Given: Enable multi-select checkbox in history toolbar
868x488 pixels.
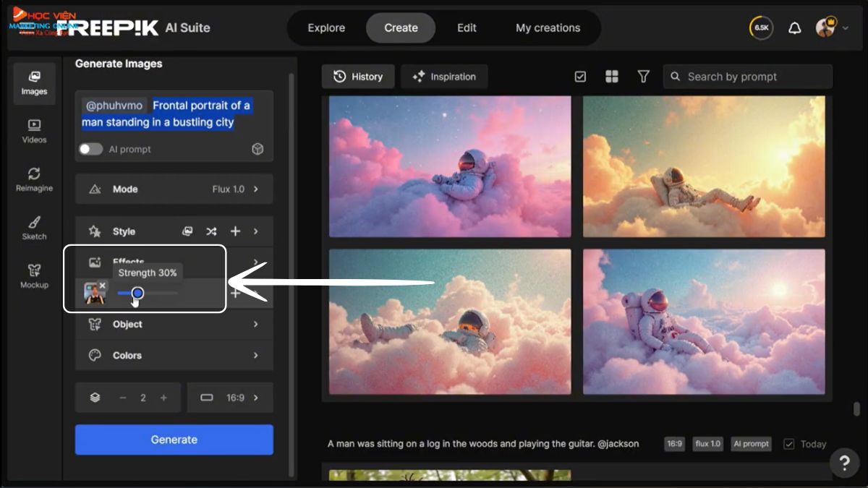Looking at the screenshot, I should click(x=580, y=77).
